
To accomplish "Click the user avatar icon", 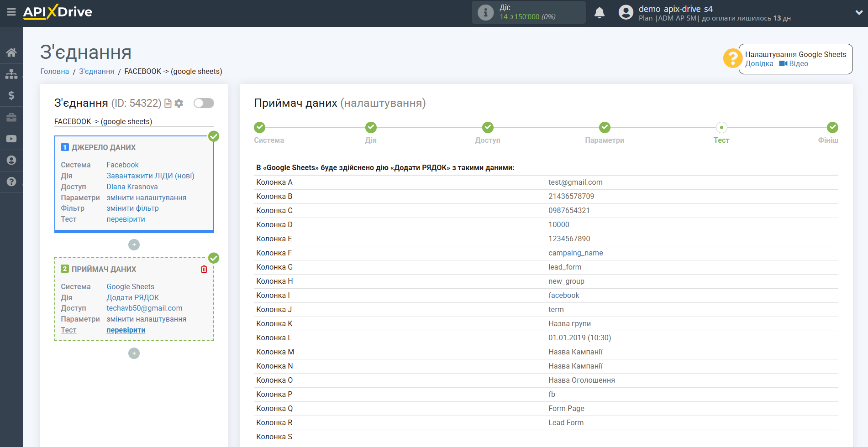I will click(626, 12).
